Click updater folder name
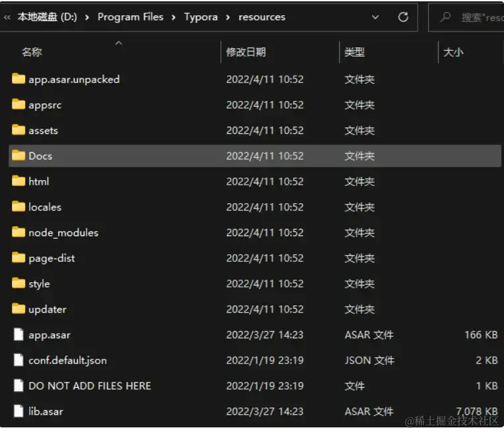This screenshot has width=504, height=432. [47, 309]
